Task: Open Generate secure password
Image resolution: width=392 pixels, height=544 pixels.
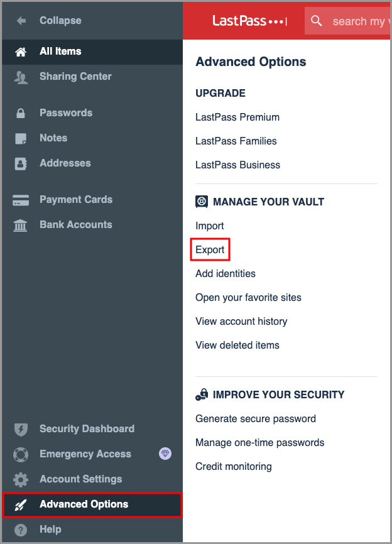Action: pyautogui.click(x=256, y=419)
